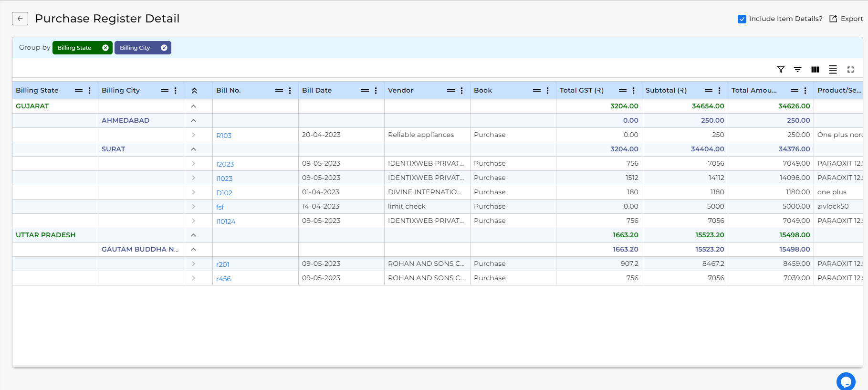Select DIVINE INTERNATIO... vendor cell
The height and width of the screenshot is (390, 868).
427,192
